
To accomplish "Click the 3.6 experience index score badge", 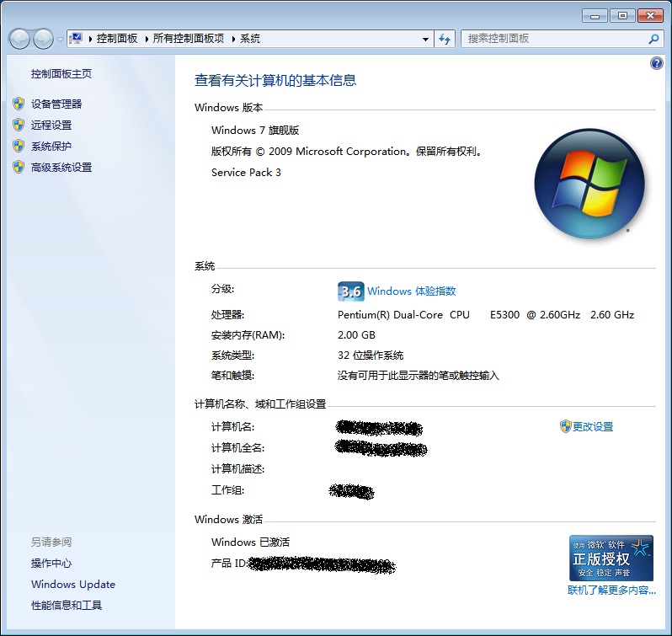I will [350, 291].
